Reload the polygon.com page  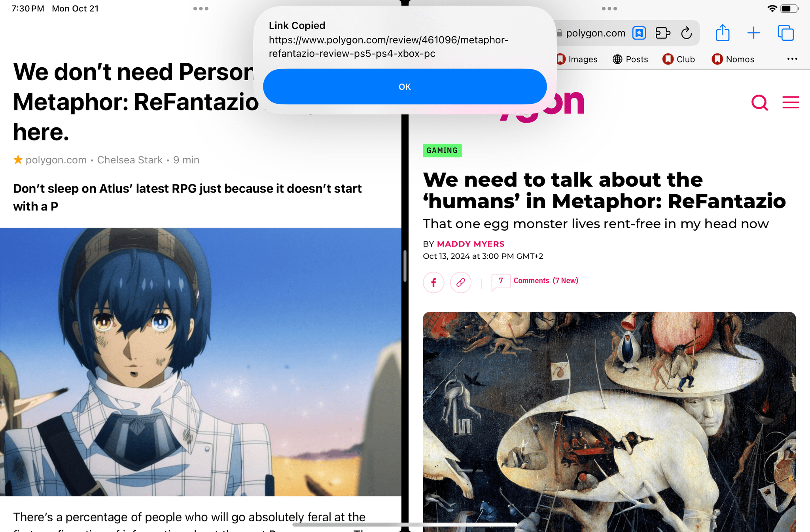687,33
